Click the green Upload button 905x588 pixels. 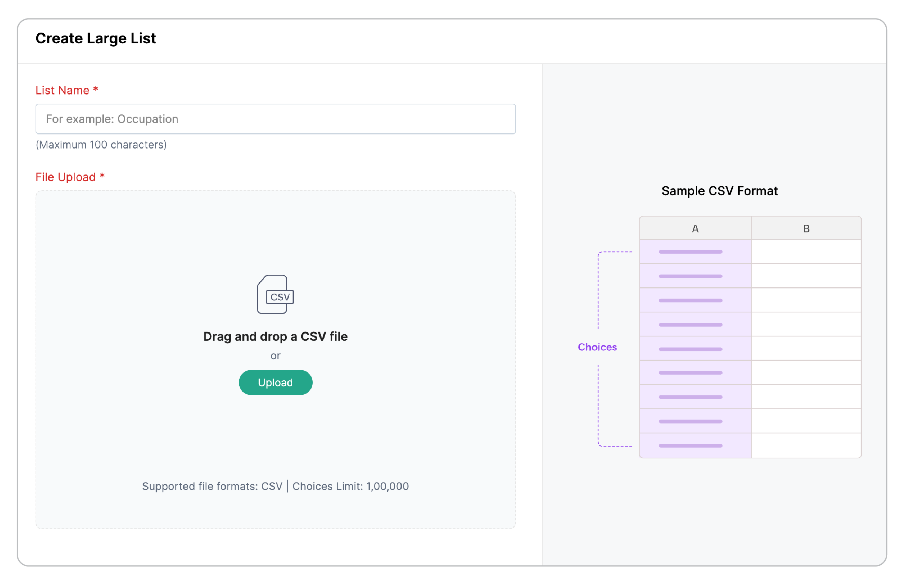click(275, 382)
